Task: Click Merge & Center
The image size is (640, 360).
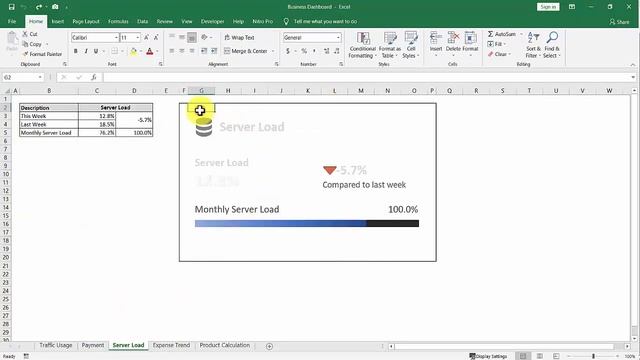Action: coord(246,51)
